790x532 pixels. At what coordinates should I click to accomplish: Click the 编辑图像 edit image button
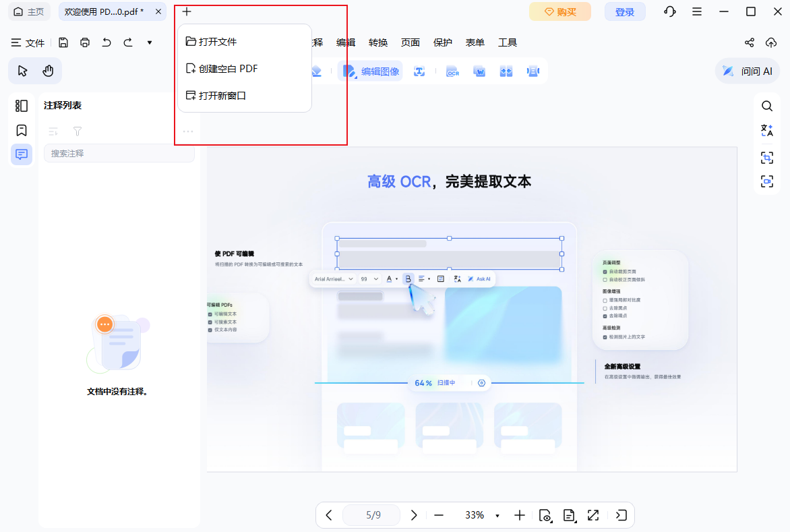[x=371, y=71]
